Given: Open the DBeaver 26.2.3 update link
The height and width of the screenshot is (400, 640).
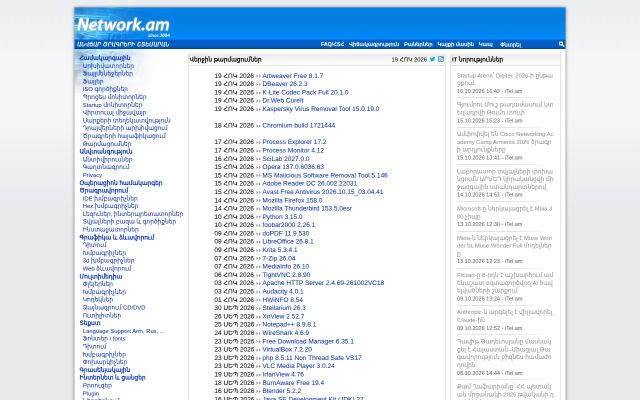Looking at the screenshot, I should 285,84.
